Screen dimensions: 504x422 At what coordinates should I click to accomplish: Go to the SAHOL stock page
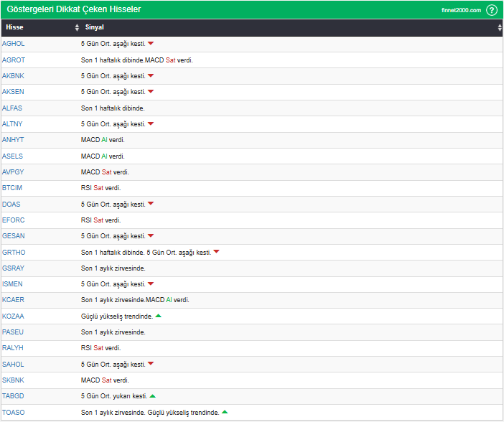coord(13,365)
